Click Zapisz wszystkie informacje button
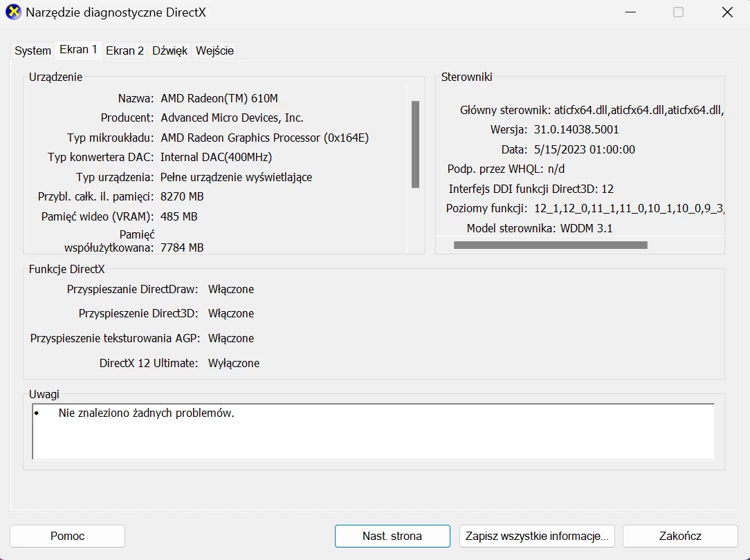Viewport: 750px width, 560px height. pos(537,536)
